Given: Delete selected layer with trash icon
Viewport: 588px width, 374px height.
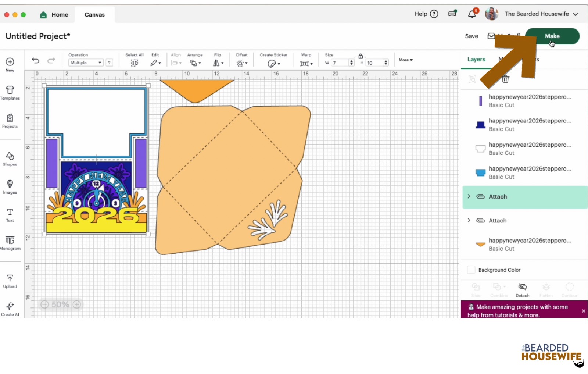Looking at the screenshot, I should click(505, 79).
